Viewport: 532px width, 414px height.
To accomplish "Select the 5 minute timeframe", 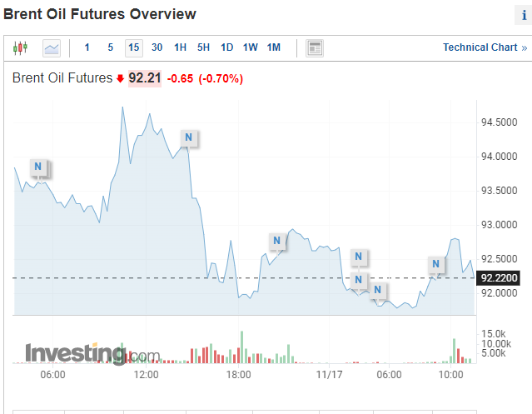I will [x=110, y=47].
